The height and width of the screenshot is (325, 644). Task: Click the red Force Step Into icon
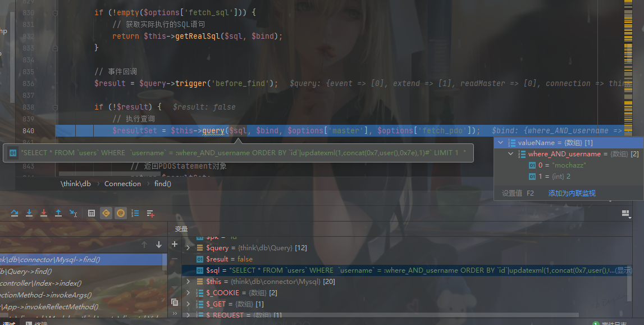pyautogui.click(x=44, y=213)
